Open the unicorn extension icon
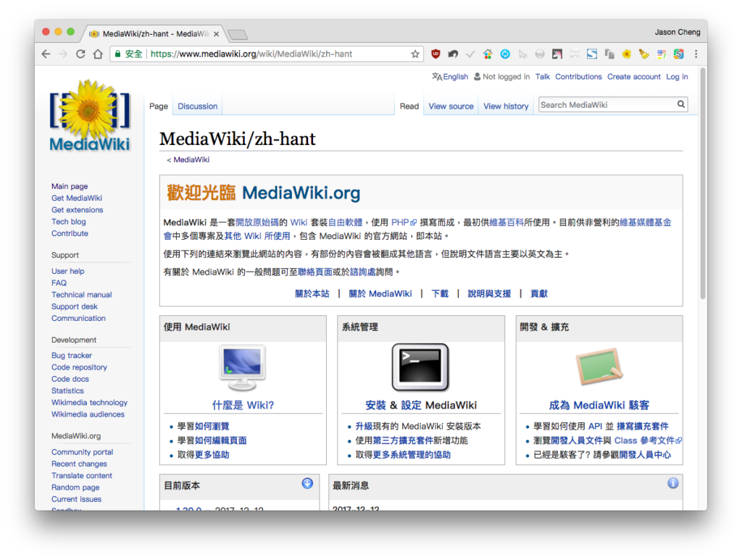This screenshot has width=742, height=560. pos(557,54)
